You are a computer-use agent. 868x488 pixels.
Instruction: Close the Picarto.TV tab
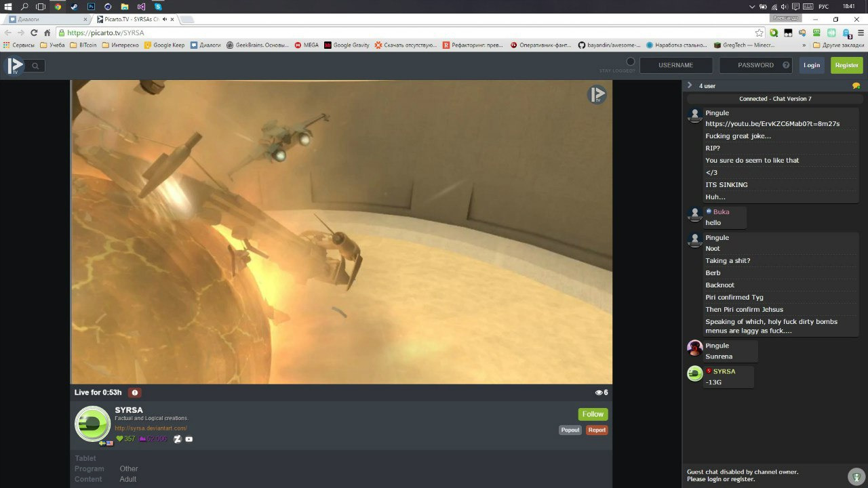(x=172, y=19)
